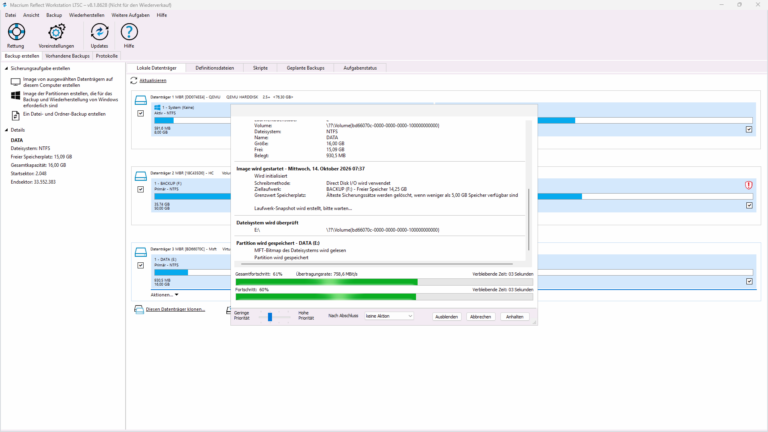This screenshot has width=768, height=432.
Task: Click the horizontal scrollbar under the backup log
Action: [377, 264]
